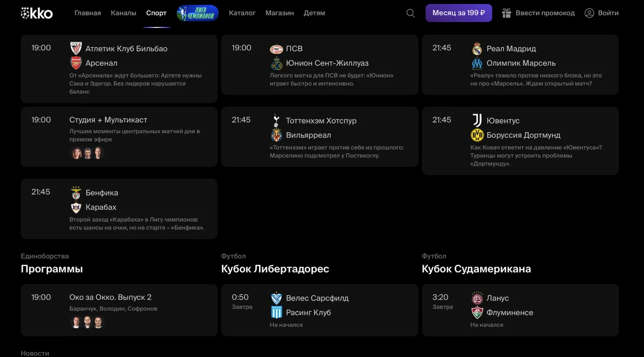Click the gift icon beside promo code
This screenshot has width=644, height=357.
tap(507, 13)
